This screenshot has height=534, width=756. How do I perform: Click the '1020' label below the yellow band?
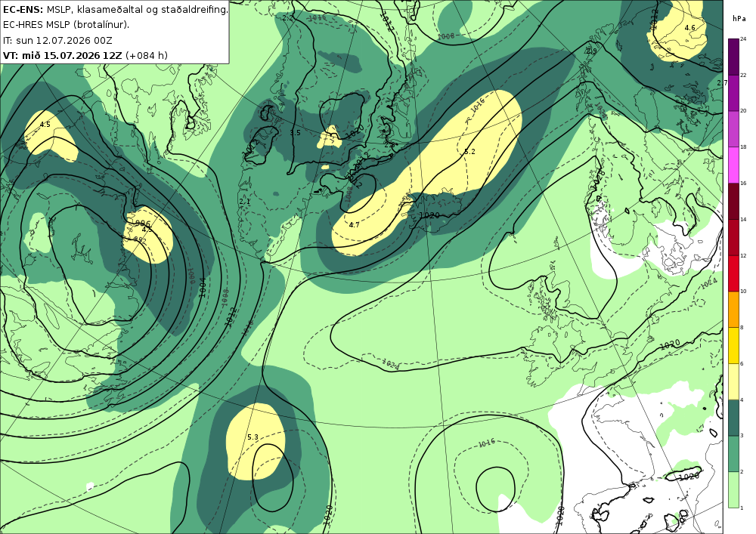tap(429, 215)
